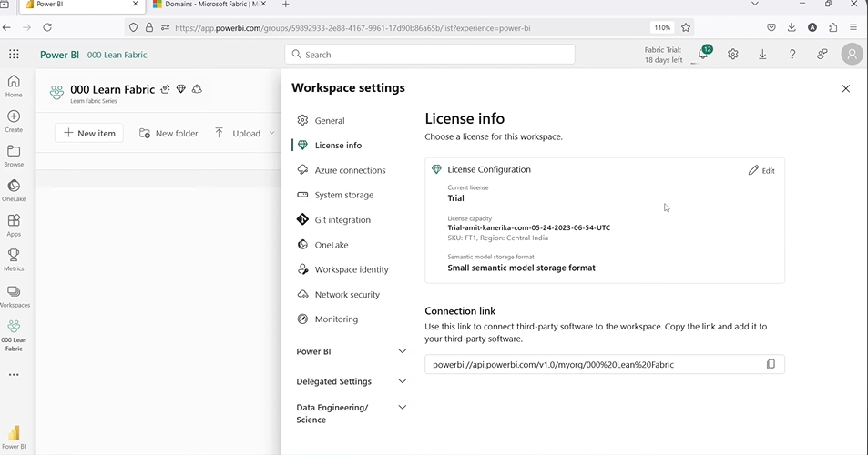Expand the Delegated Settings section

tap(351, 381)
